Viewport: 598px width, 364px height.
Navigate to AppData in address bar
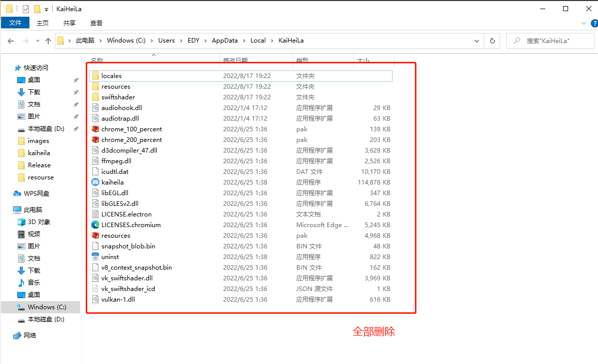[225, 41]
